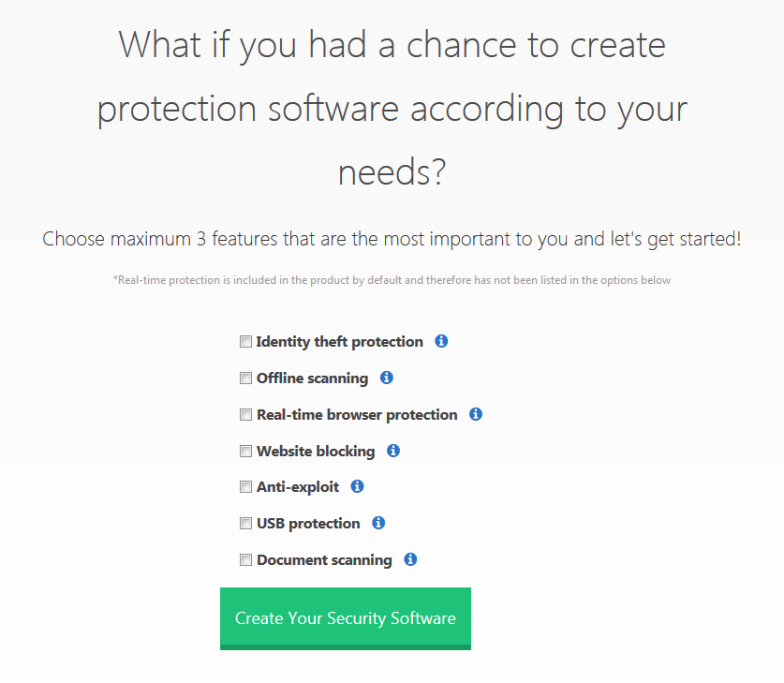
Task: Show info for Real-time browser protection
Action: click(x=476, y=414)
